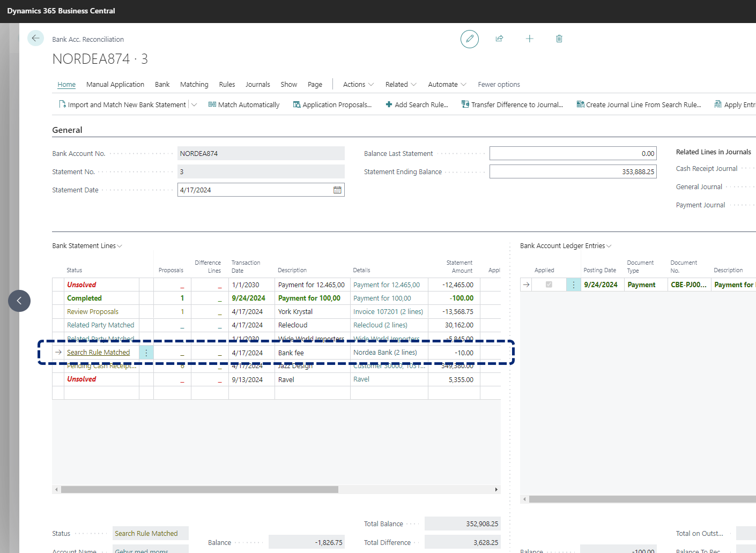The width and height of the screenshot is (756, 553).
Task: Click the 30,162.00 amount cell
Action: click(x=454, y=325)
